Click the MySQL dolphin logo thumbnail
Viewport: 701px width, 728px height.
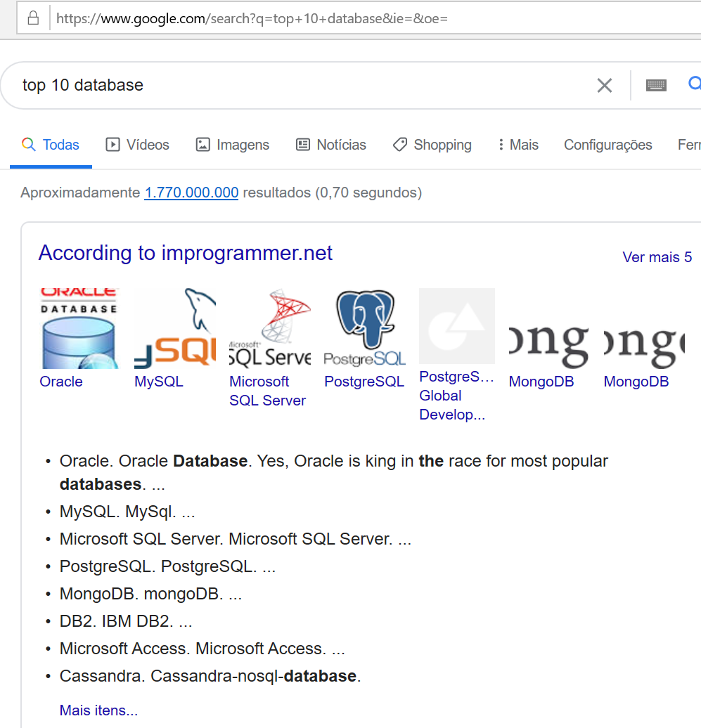pyautogui.click(x=175, y=328)
